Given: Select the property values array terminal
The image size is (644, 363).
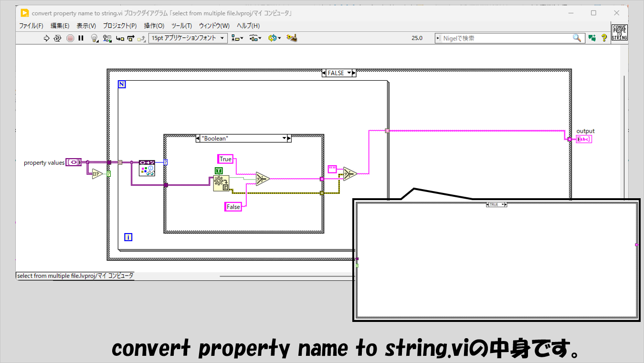Looking at the screenshot, I should point(74,162).
